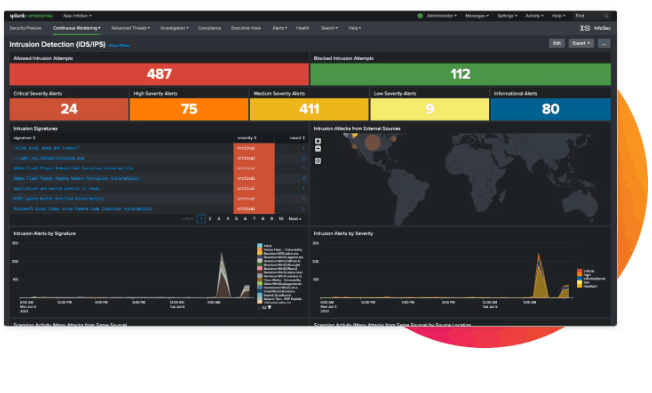This screenshot has height=393, width=652.
Task: Open the Administrator menu
Action: pyautogui.click(x=442, y=16)
